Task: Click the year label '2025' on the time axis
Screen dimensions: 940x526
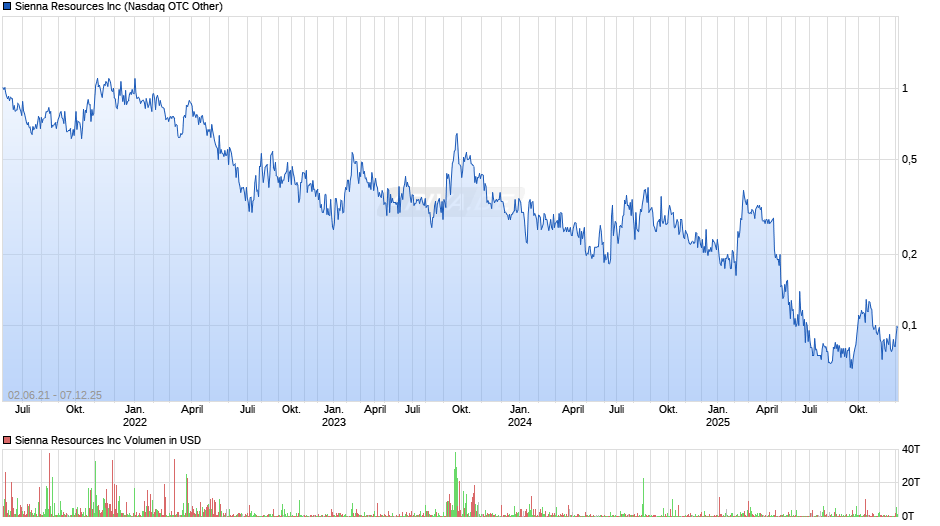Action: pyautogui.click(x=718, y=422)
